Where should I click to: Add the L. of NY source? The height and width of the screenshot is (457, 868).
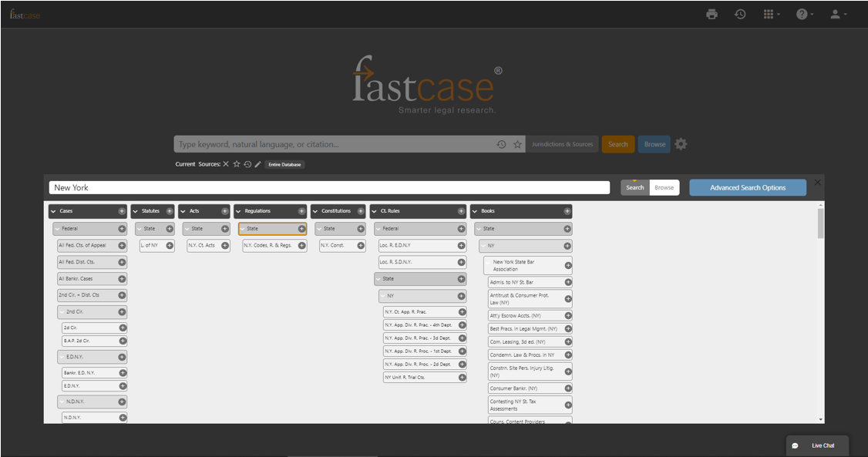[x=170, y=246]
